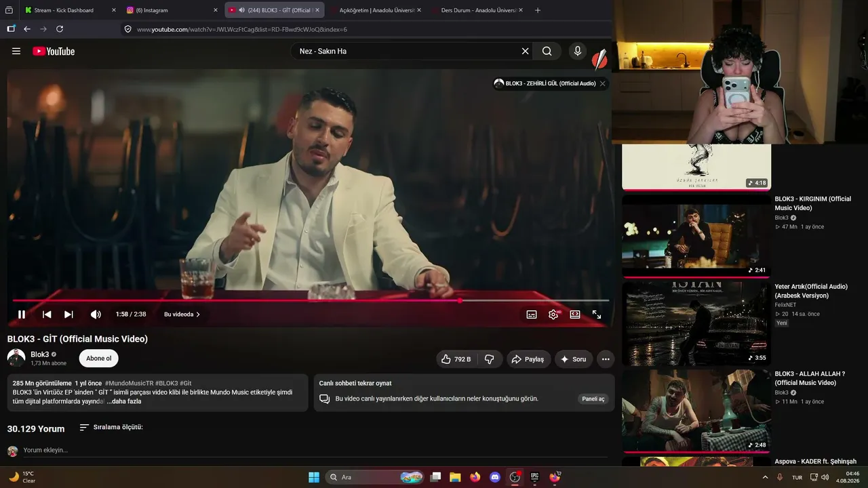Open the Windows Start menu
Image resolution: width=868 pixels, height=488 pixels.
[314, 477]
